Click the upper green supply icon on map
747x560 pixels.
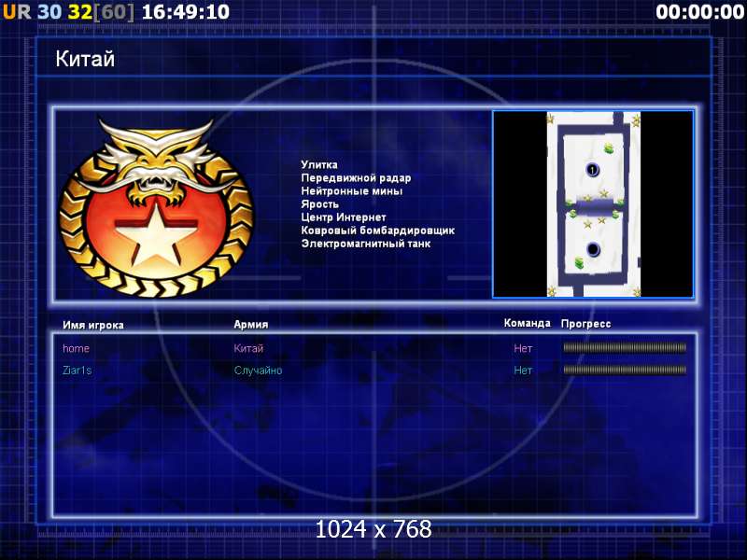[609, 149]
